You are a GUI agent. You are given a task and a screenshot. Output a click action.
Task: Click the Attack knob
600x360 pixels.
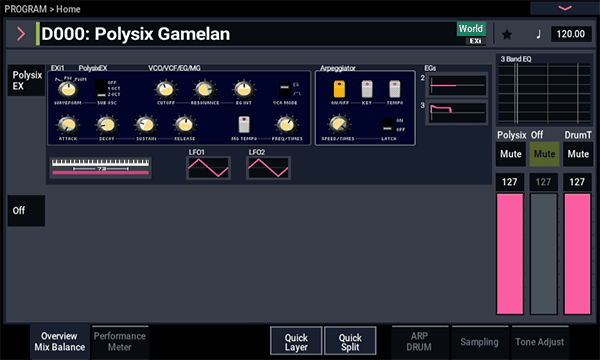[68, 125]
